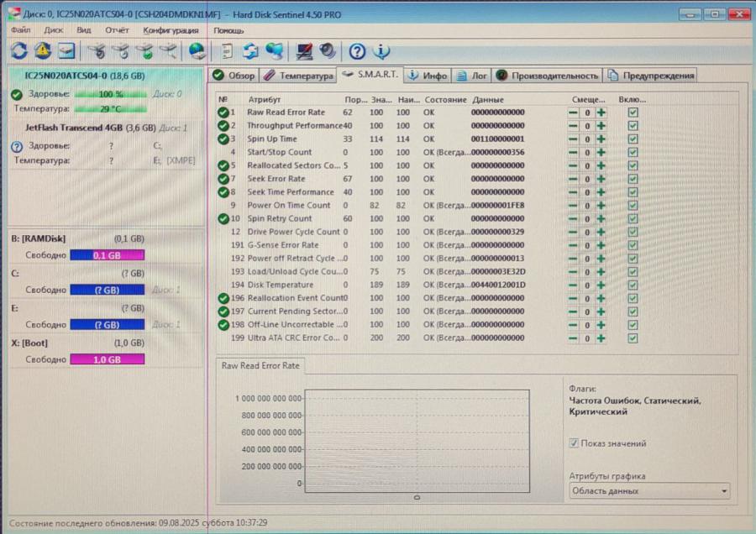Viewport: 756px width, 534px height.
Task: Click the X: [Boot] free space bar
Action: click(x=107, y=359)
